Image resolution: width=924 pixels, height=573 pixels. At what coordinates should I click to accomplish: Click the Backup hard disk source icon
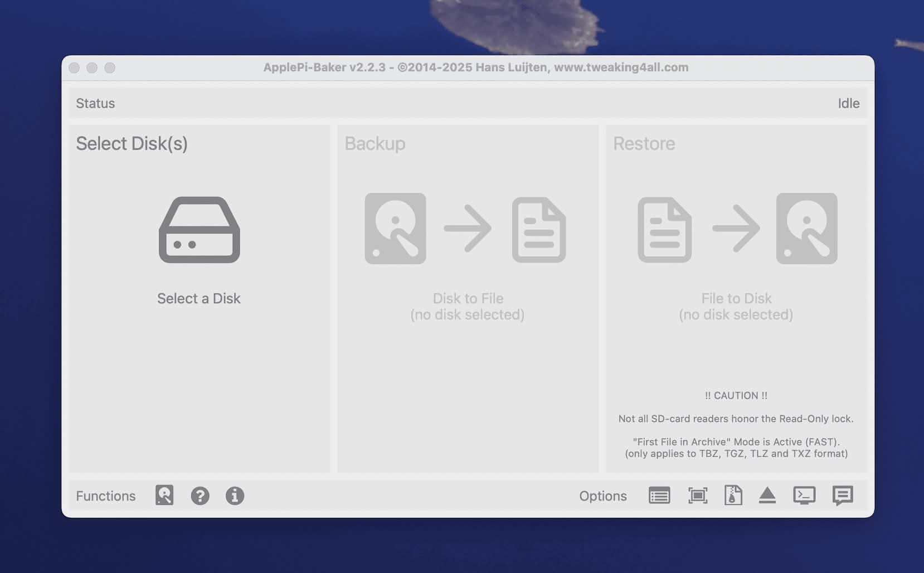(x=395, y=229)
